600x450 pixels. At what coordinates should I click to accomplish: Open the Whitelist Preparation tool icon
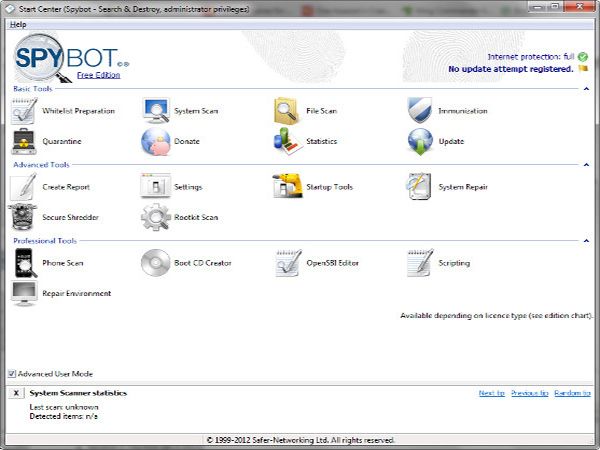(x=24, y=111)
